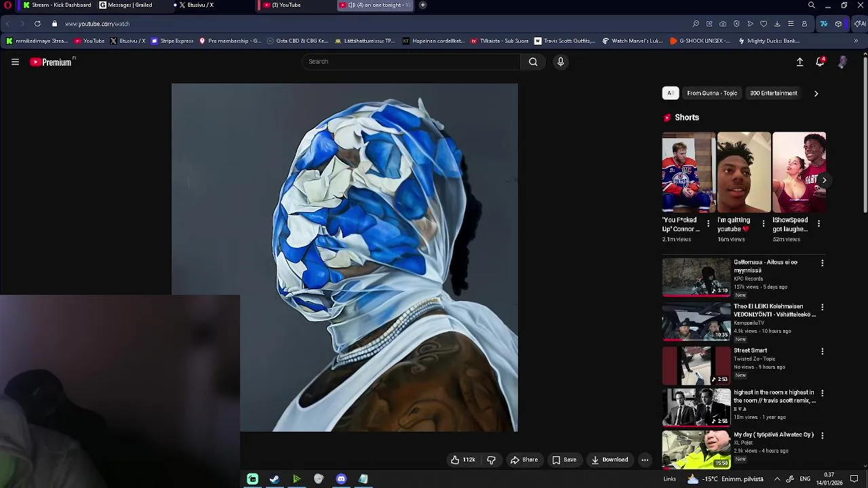Show next Shorts with the arrow

coord(824,180)
